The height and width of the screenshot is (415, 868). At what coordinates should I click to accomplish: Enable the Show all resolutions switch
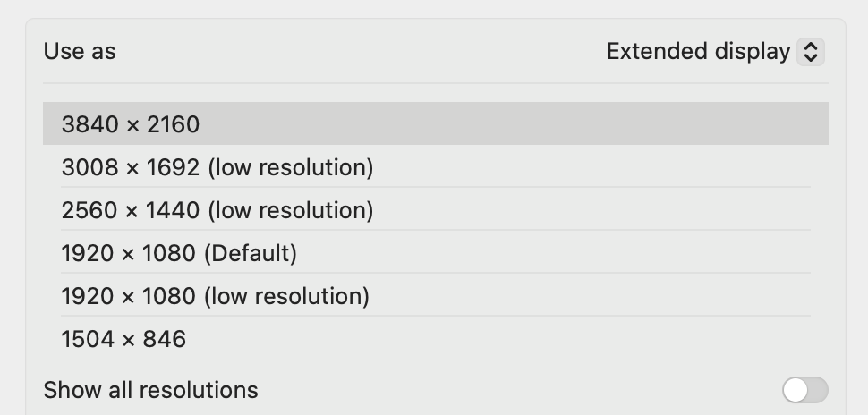804,390
